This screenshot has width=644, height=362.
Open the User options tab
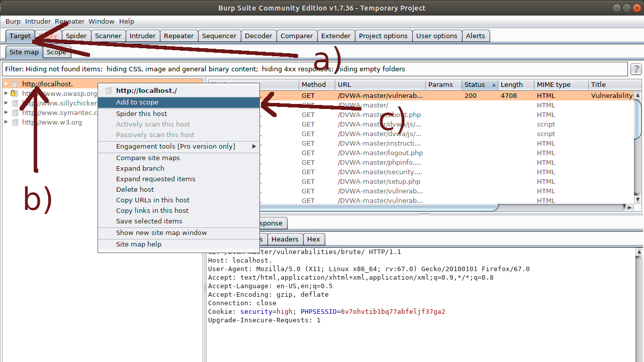(437, 36)
